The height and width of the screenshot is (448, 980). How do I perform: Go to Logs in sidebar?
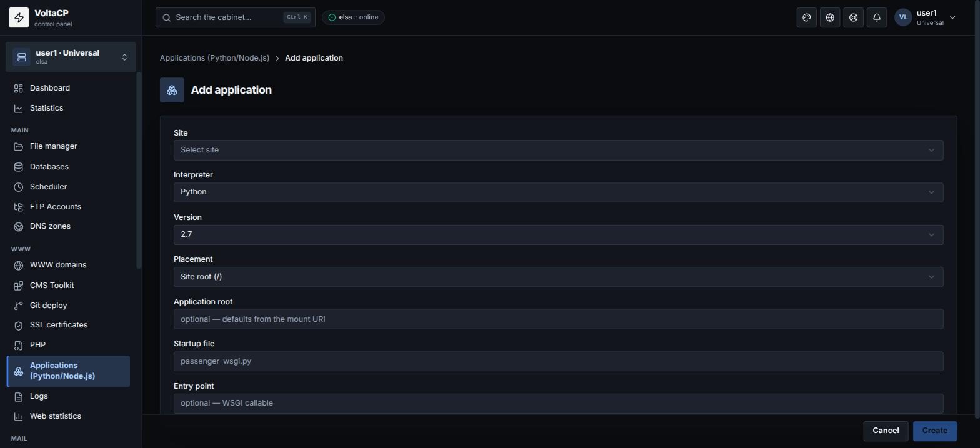[x=68, y=396]
